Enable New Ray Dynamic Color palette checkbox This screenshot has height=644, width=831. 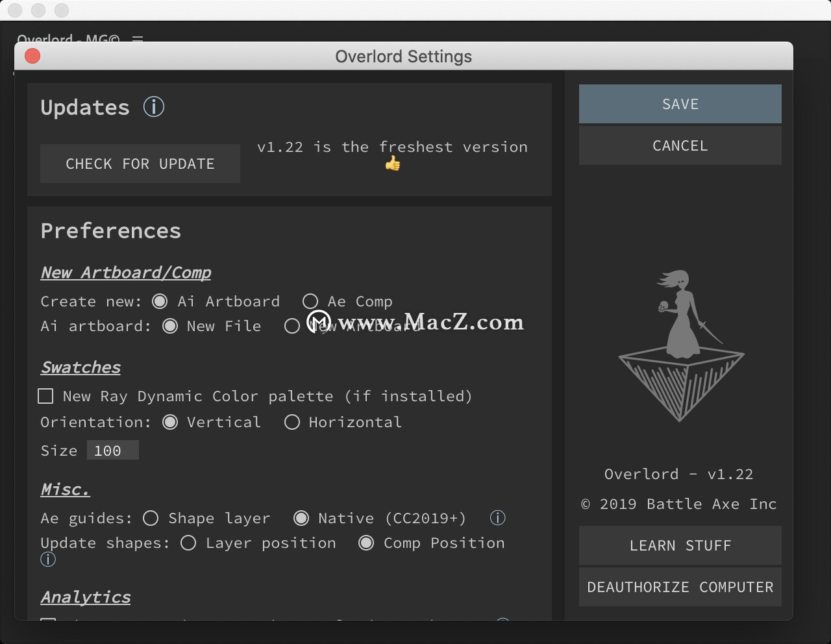[45, 396]
